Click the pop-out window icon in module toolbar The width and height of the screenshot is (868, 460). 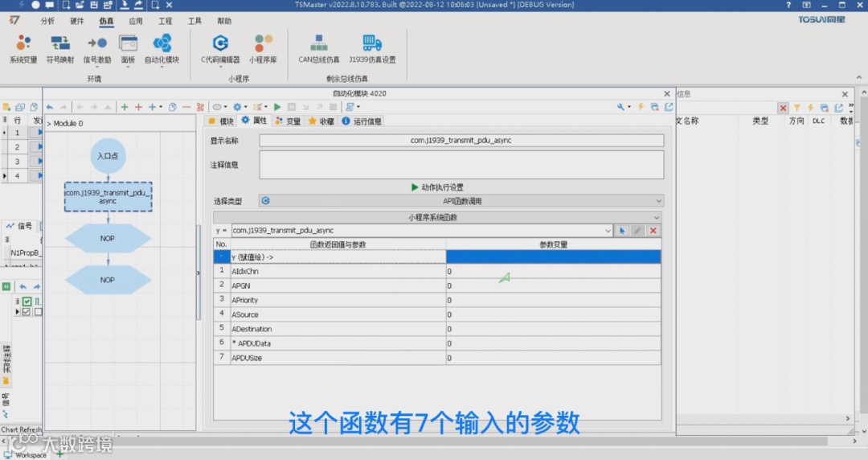click(669, 107)
